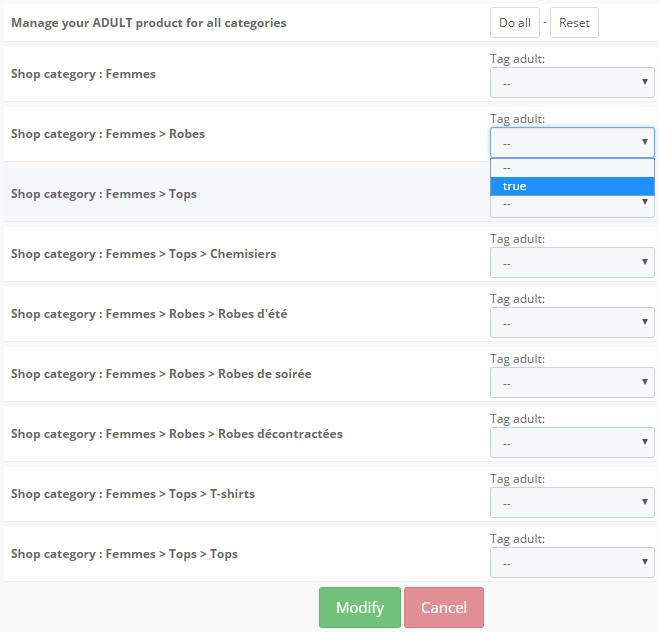Viewport: 659px width, 632px height.
Task: Click the green Modify button
Action: (x=360, y=608)
